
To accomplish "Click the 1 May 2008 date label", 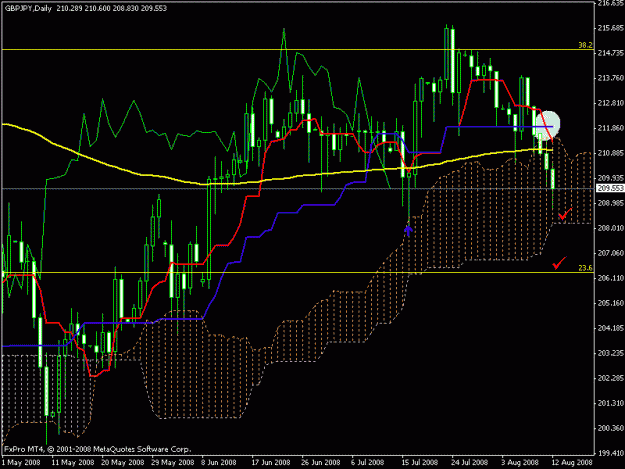I will 21,463.
